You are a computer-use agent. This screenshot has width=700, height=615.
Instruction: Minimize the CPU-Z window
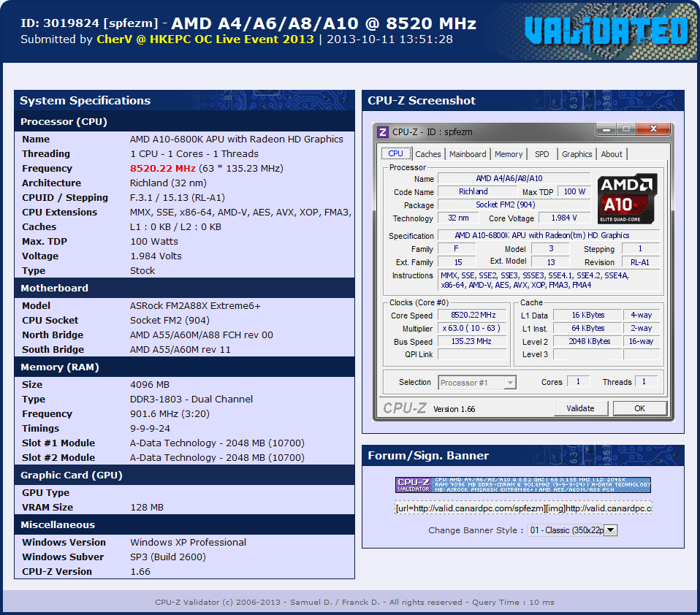click(606, 129)
